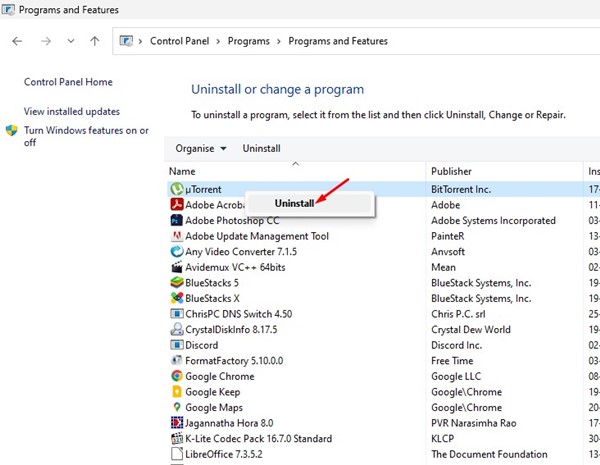
Task: Sort list by Name column header
Action: click(x=182, y=171)
